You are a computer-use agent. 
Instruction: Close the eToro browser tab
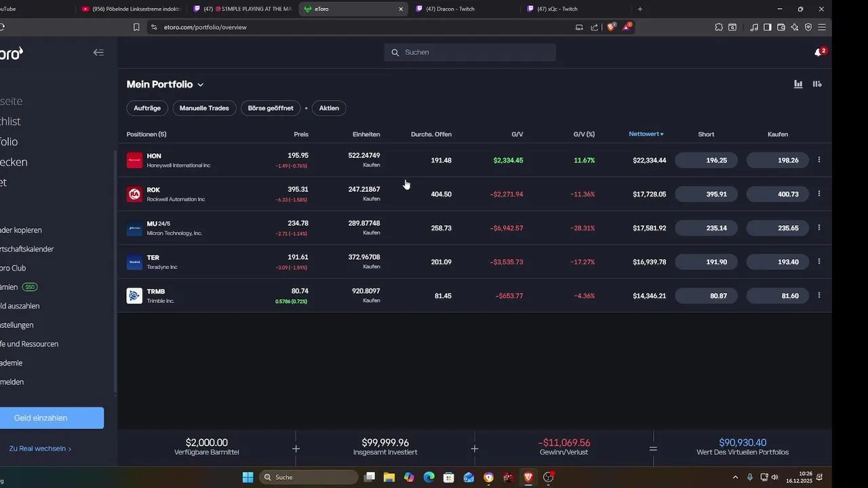pyautogui.click(x=401, y=9)
